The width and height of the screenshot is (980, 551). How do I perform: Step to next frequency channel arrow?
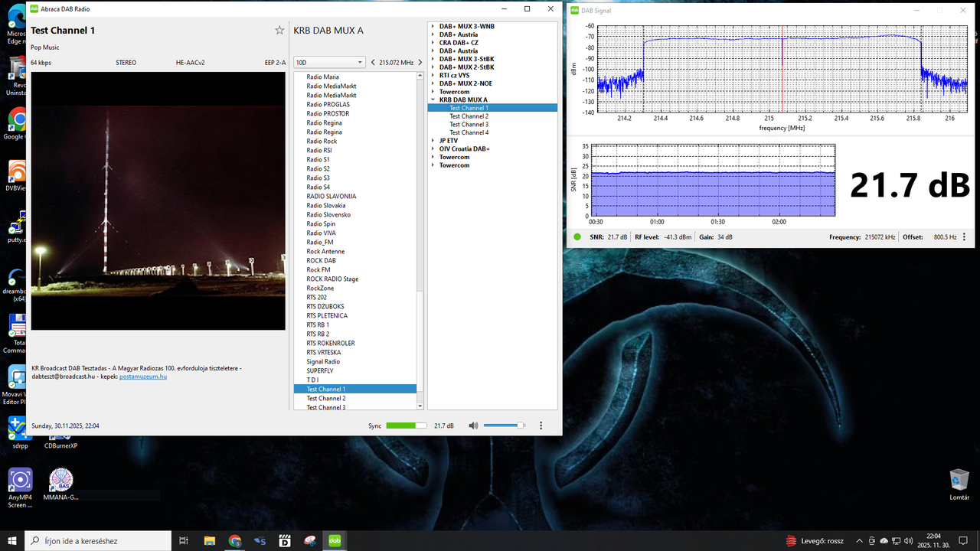420,63
